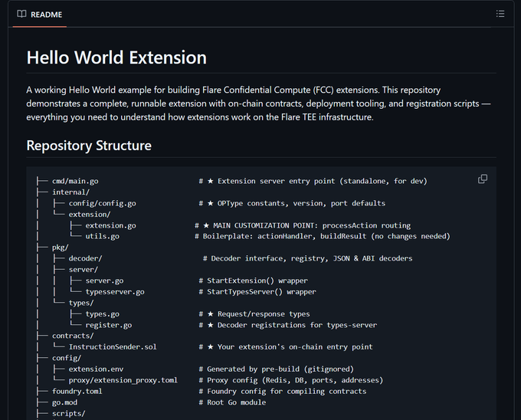Click extension.go in the tree
Screen dimensions: 521x420
(x=110, y=225)
